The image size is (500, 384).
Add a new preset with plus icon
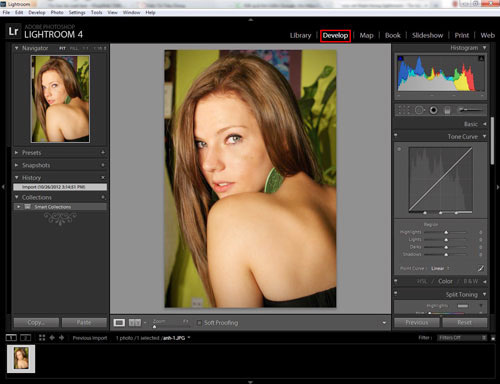[103, 152]
